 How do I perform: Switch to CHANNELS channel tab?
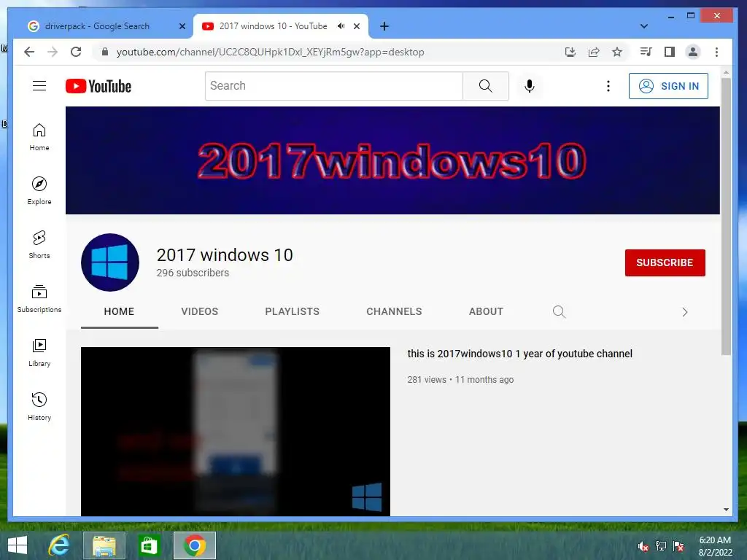pos(394,311)
